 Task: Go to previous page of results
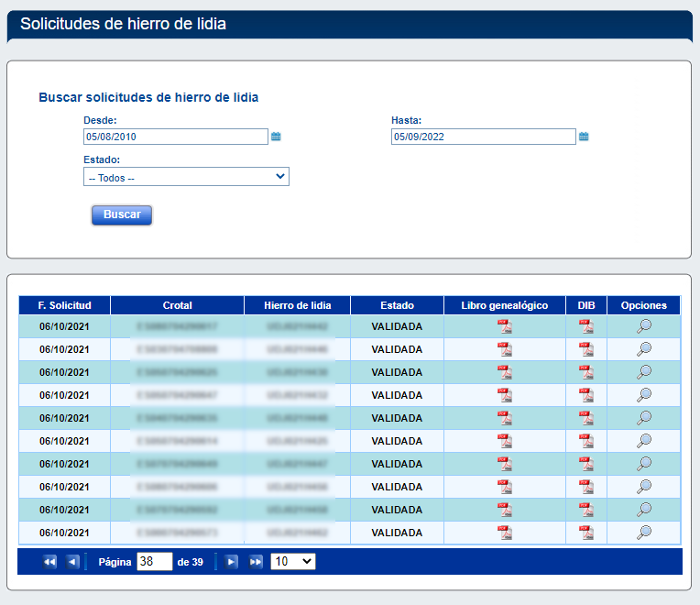[x=72, y=562]
